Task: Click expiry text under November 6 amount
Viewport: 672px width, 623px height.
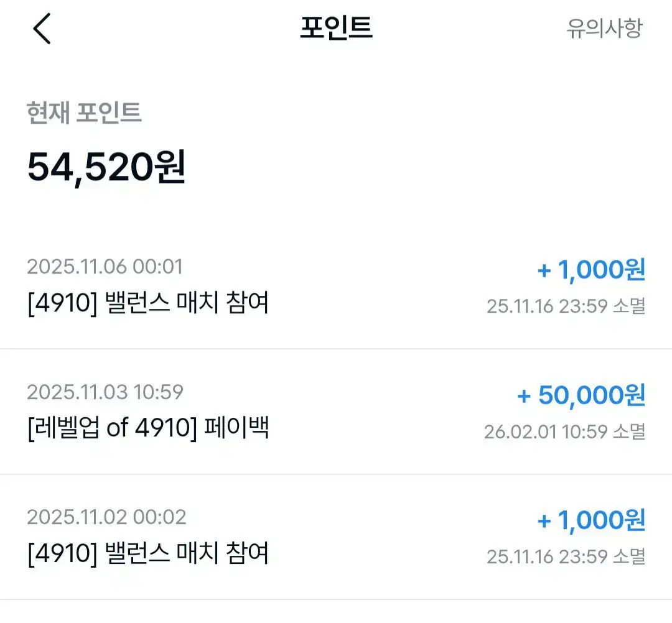Action: [x=566, y=306]
